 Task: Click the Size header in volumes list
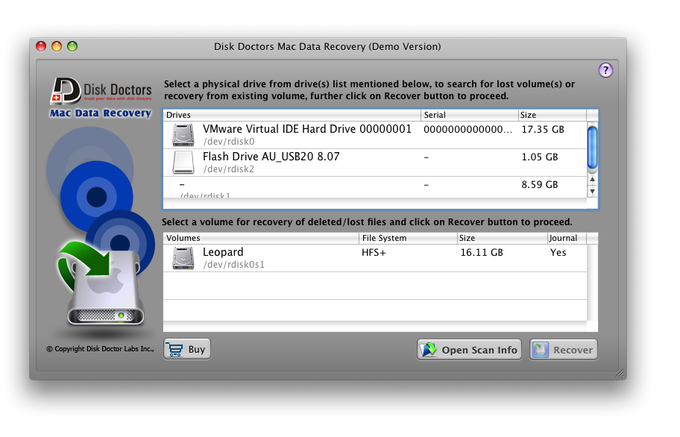tap(502, 238)
